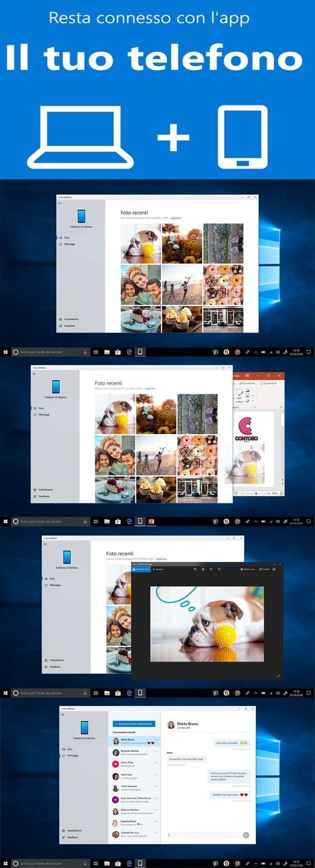Viewport: 315px width, 868px height.
Task: Click the PowerPoint zoom slider
Action: pos(256,493)
